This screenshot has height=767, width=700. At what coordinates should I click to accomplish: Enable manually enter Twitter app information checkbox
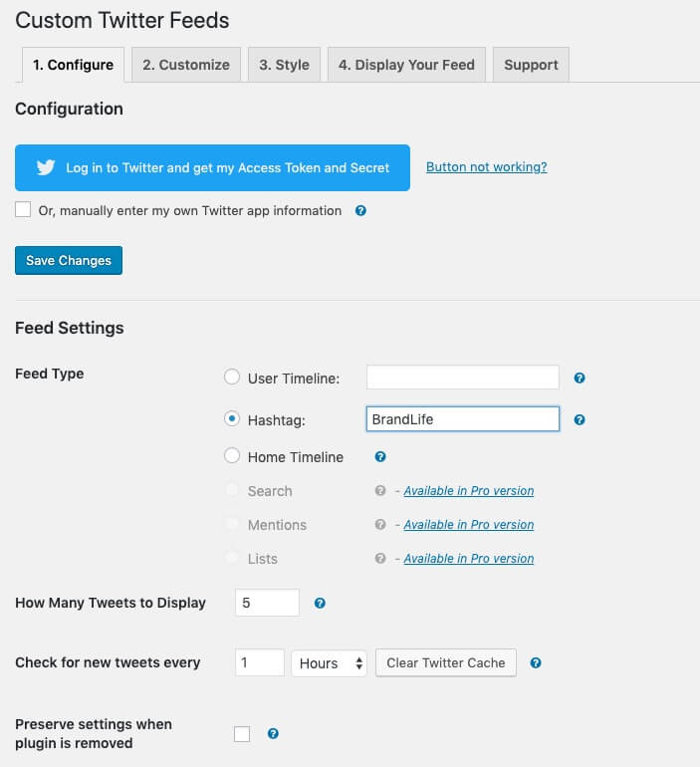pos(23,209)
